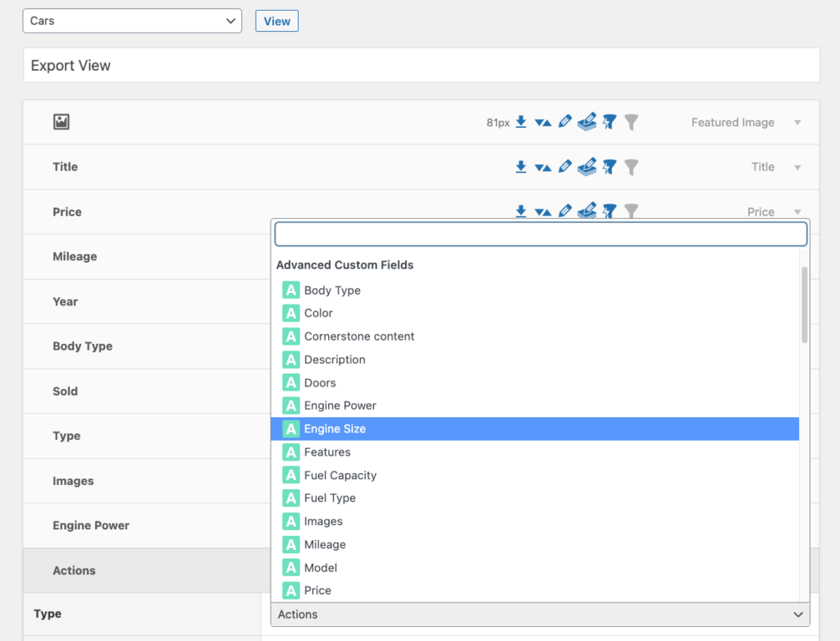
Task: Click gray funnel icon in Featured Image row
Action: 631,122
